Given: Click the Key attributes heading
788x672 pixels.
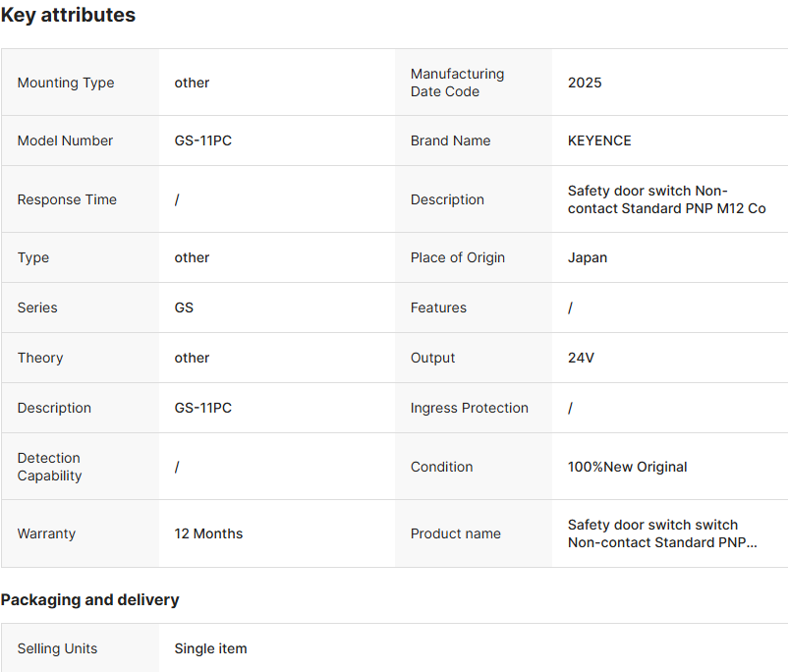Looking at the screenshot, I should (68, 16).
